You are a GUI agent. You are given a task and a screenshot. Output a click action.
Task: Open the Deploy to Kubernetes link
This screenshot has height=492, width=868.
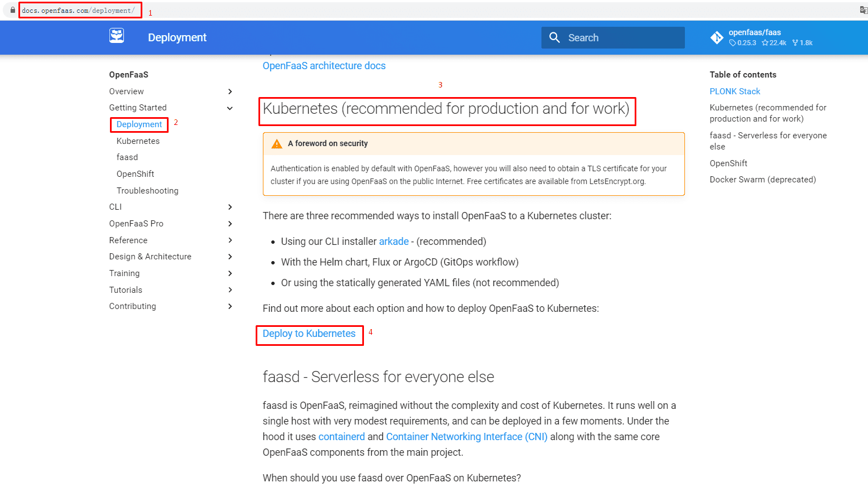[x=309, y=334]
